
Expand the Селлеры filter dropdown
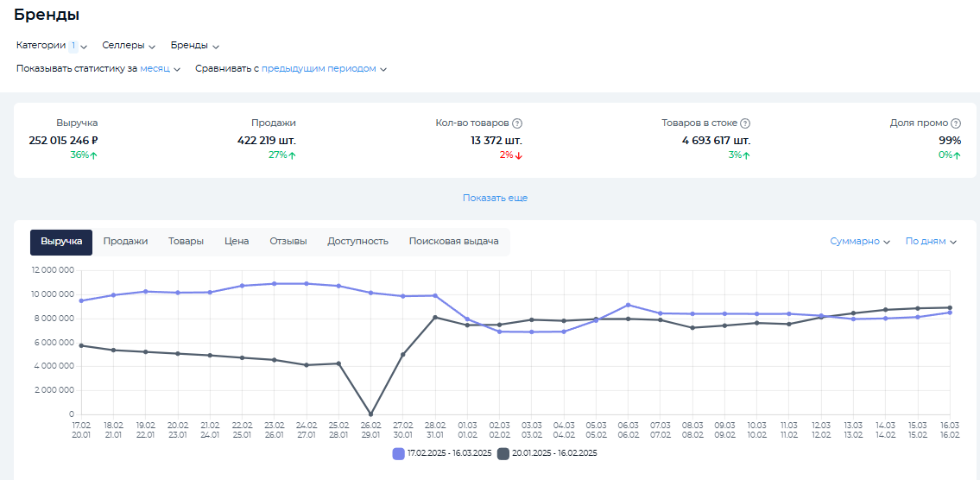point(129,46)
